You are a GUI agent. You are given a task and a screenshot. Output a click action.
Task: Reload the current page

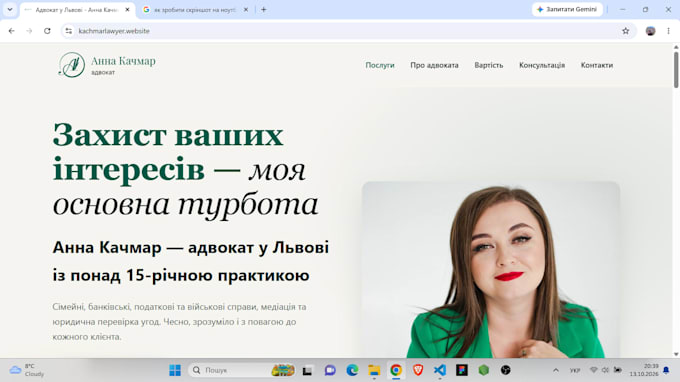coord(47,31)
